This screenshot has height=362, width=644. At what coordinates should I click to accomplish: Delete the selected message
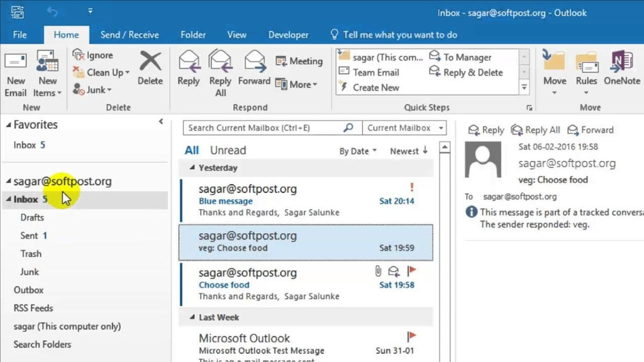[150, 69]
